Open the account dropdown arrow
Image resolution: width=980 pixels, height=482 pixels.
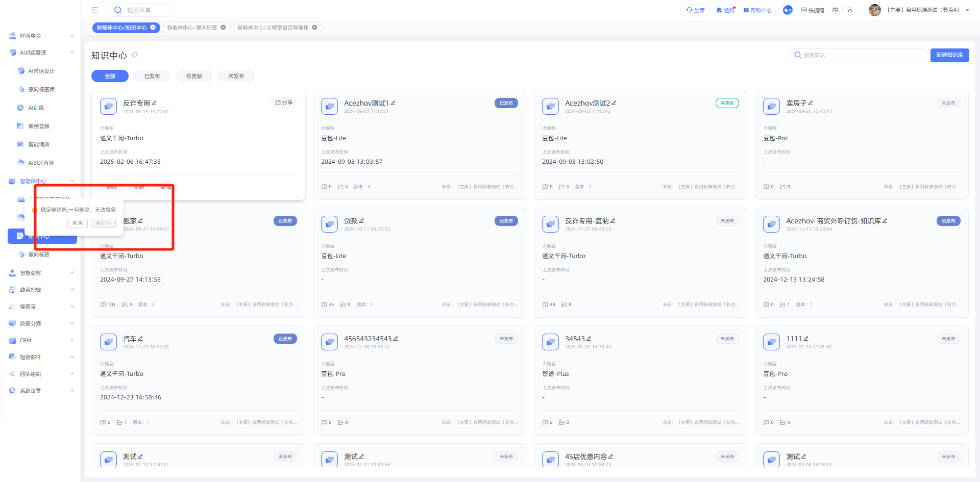pyautogui.click(x=967, y=10)
